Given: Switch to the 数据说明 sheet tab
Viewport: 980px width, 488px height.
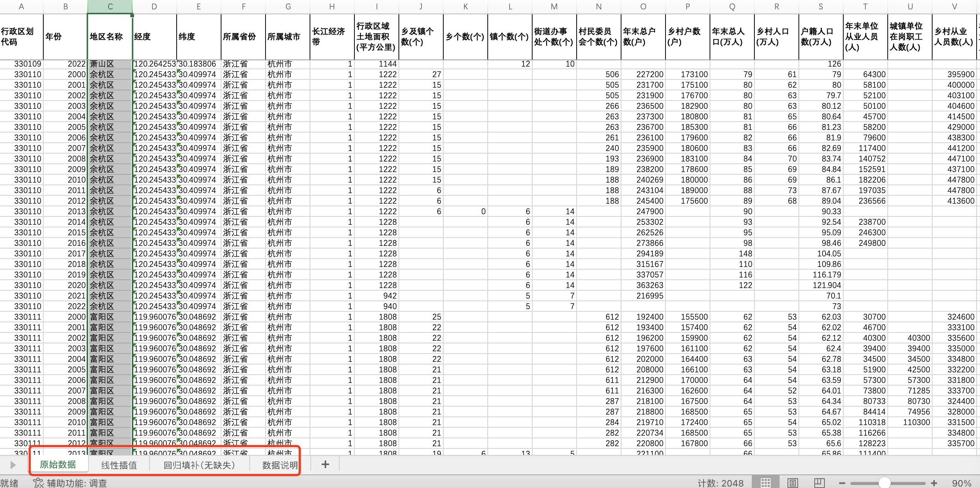Looking at the screenshot, I should pyautogui.click(x=279, y=465).
